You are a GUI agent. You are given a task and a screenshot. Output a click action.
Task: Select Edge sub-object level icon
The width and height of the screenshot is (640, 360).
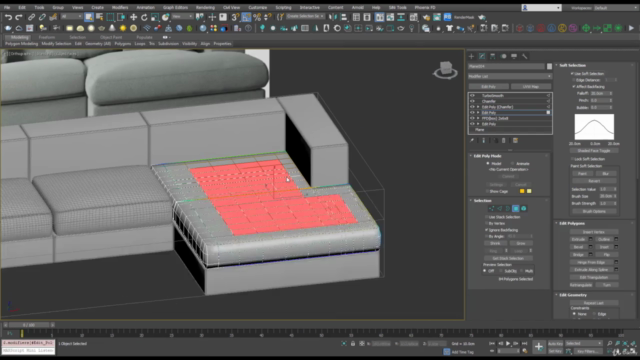click(500, 209)
